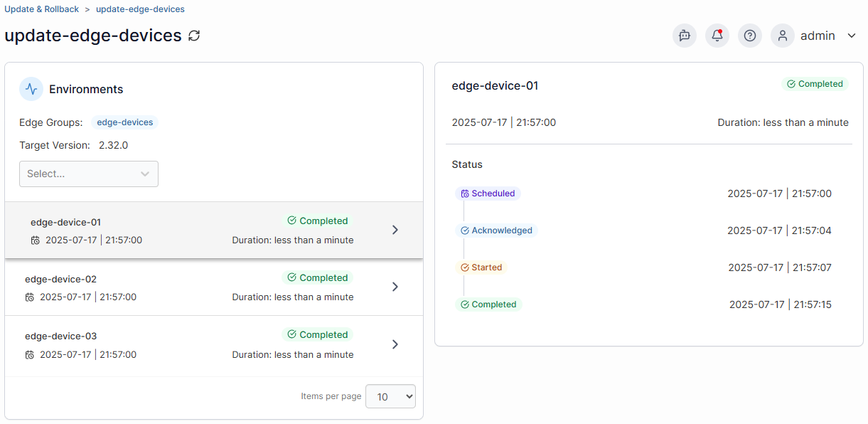The width and height of the screenshot is (868, 424).
Task: Click calendar icon under edge-device-02
Action: coord(30,297)
